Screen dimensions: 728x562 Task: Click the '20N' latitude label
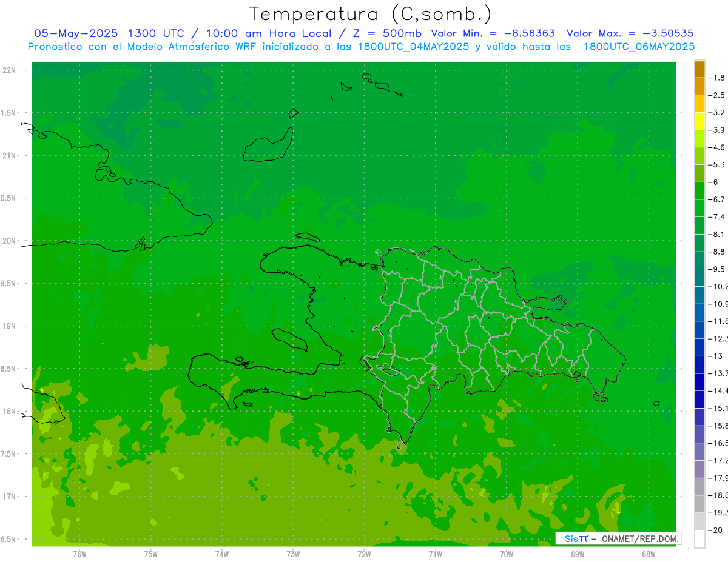point(10,241)
